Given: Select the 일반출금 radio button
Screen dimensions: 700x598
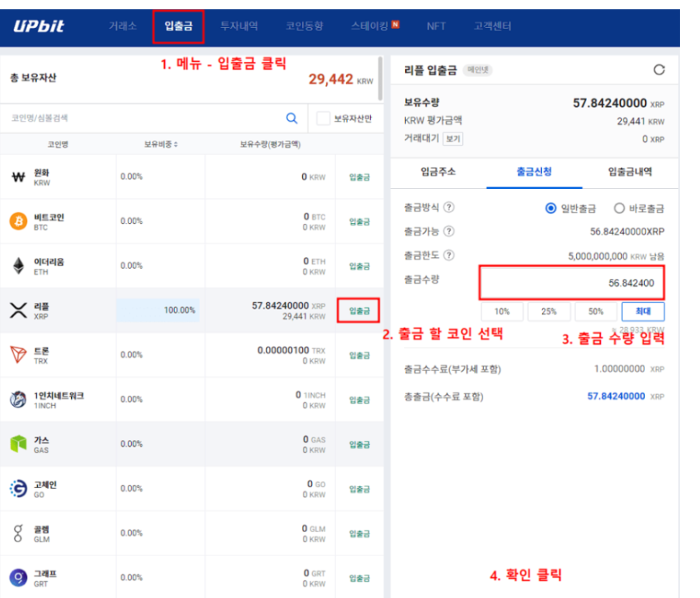Looking at the screenshot, I should tap(551, 208).
